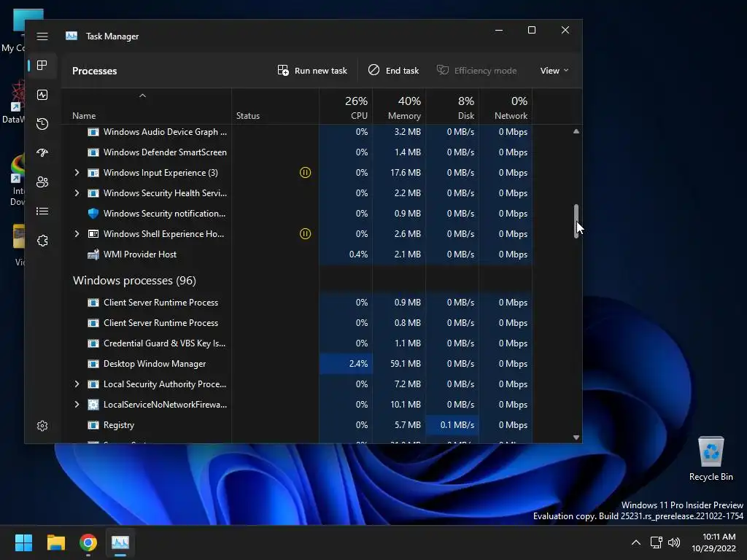Show hidden icons in system tray
747x560 pixels.
(x=635, y=542)
